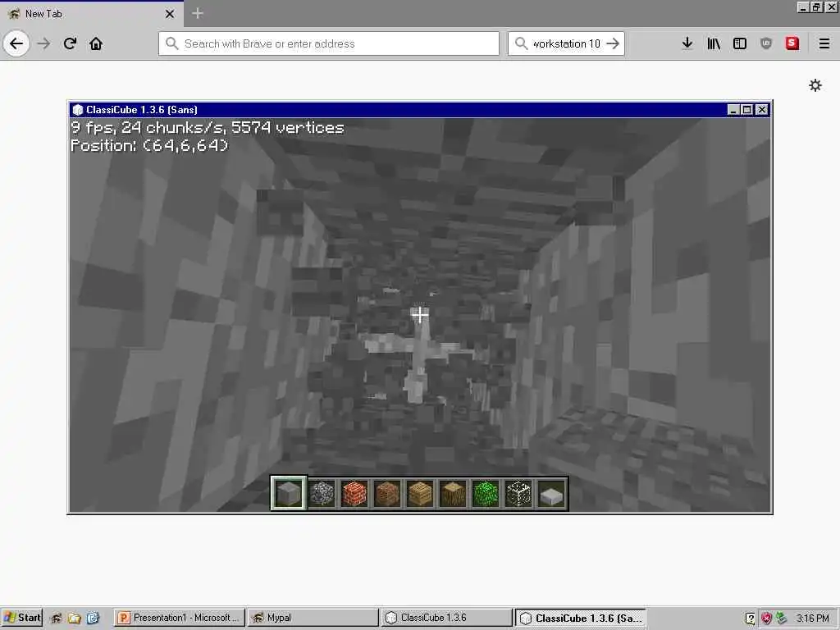The image size is (840, 630).
Task: Click the green tray icon by the clock
Action: (782, 619)
